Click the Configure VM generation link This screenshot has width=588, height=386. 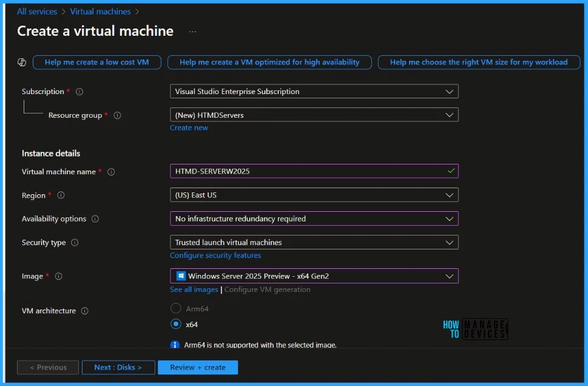click(268, 289)
